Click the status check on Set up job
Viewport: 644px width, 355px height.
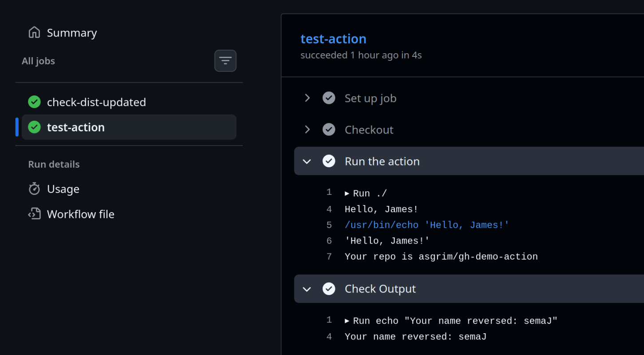(329, 98)
